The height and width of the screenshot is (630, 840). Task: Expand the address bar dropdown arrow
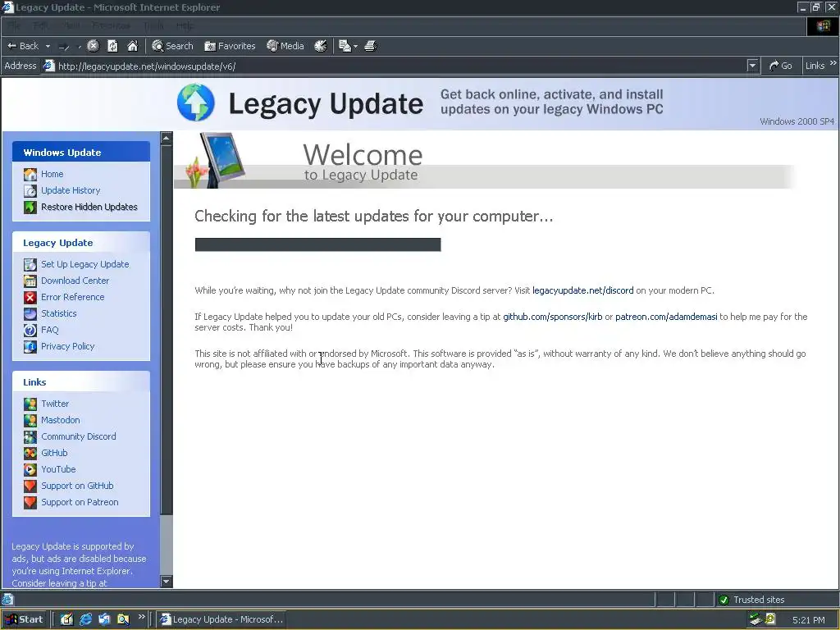click(x=753, y=66)
